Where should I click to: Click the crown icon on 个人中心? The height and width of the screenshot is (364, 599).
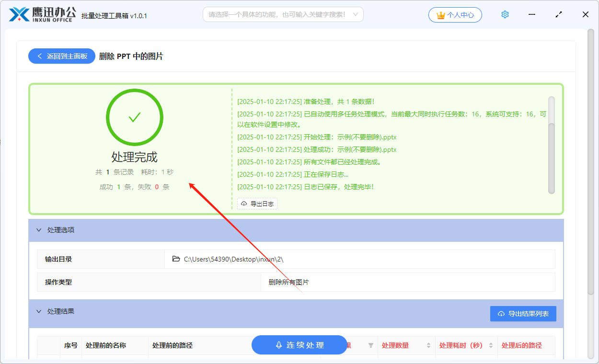[x=441, y=15]
